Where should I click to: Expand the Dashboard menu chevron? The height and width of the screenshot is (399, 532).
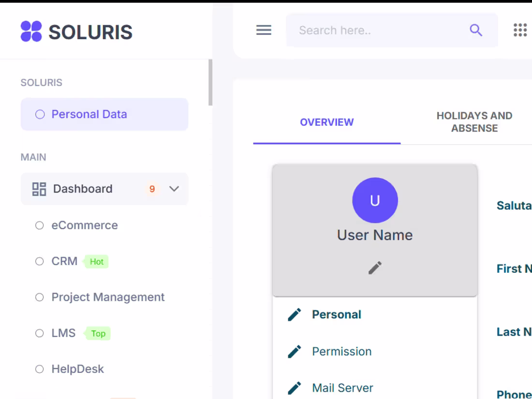174,189
